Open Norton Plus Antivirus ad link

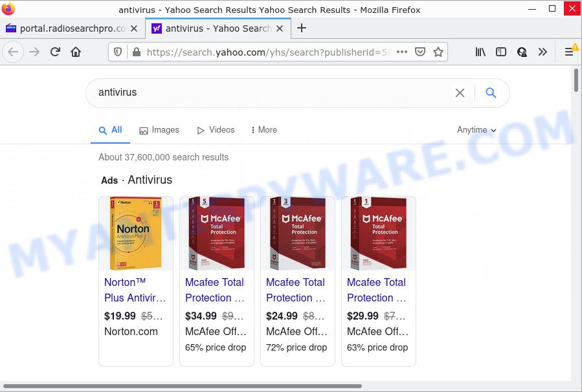(135, 290)
